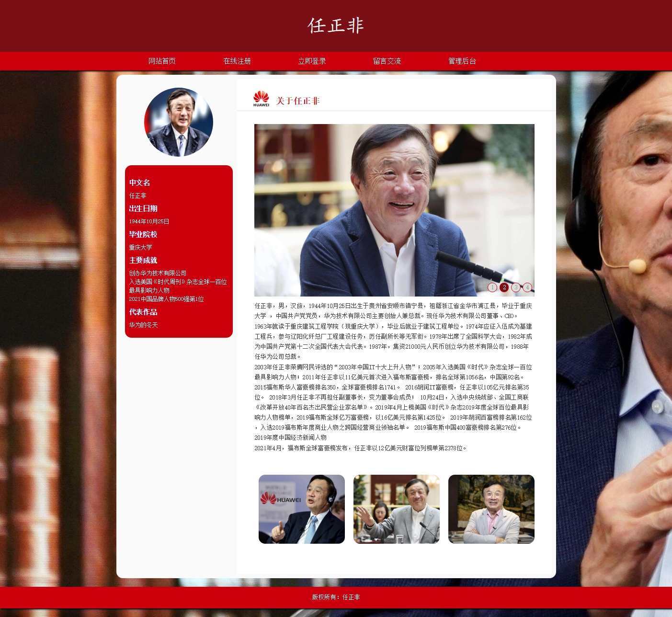Select 立即登录 in the navigation bar
The width and height of the screenshot is (672, 617).
[312, 61]
